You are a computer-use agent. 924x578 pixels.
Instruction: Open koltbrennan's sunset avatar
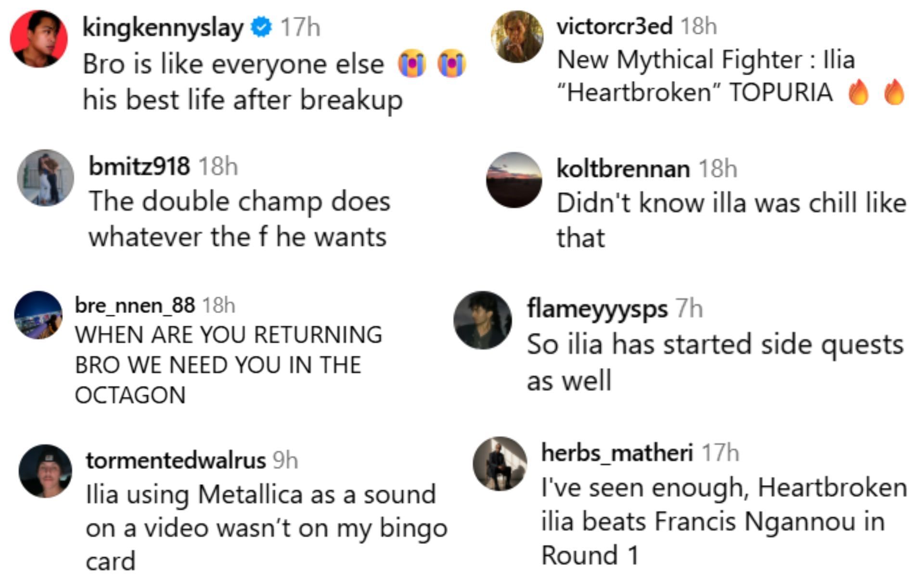[x=514, y=180]
